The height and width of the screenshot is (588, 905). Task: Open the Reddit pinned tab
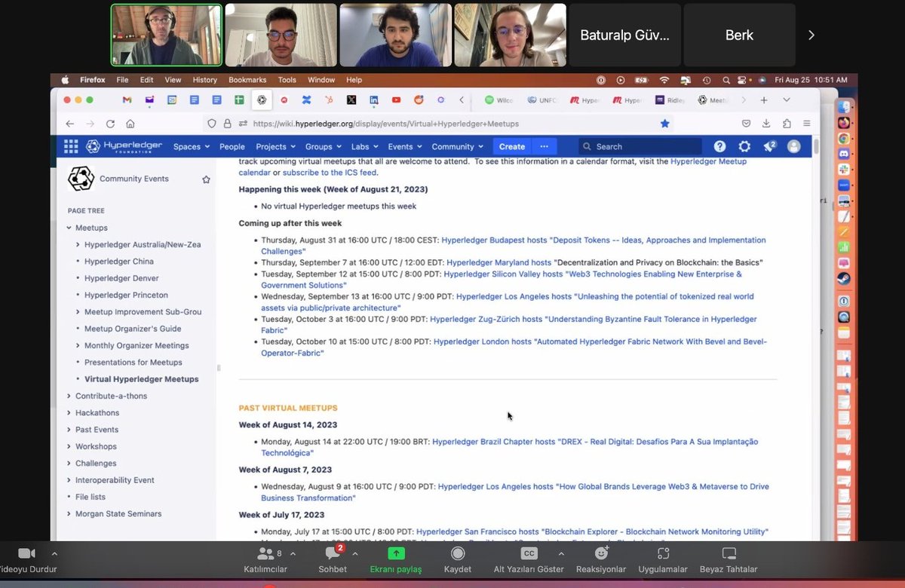click(x=419, y=100)
